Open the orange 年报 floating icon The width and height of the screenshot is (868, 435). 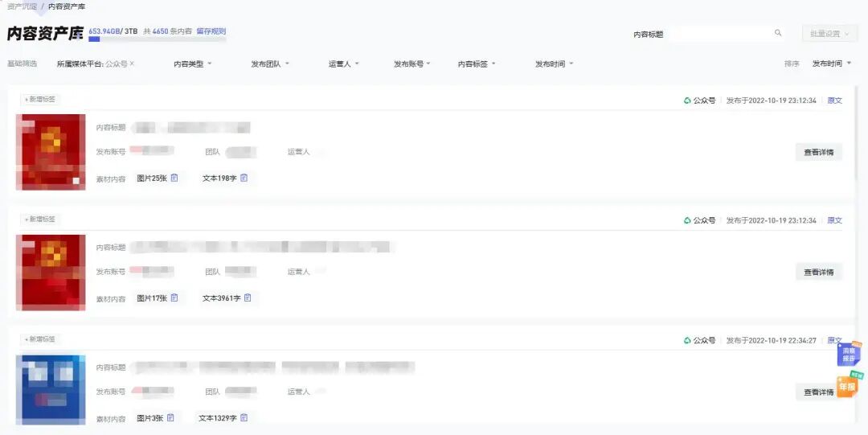[847, 386]
